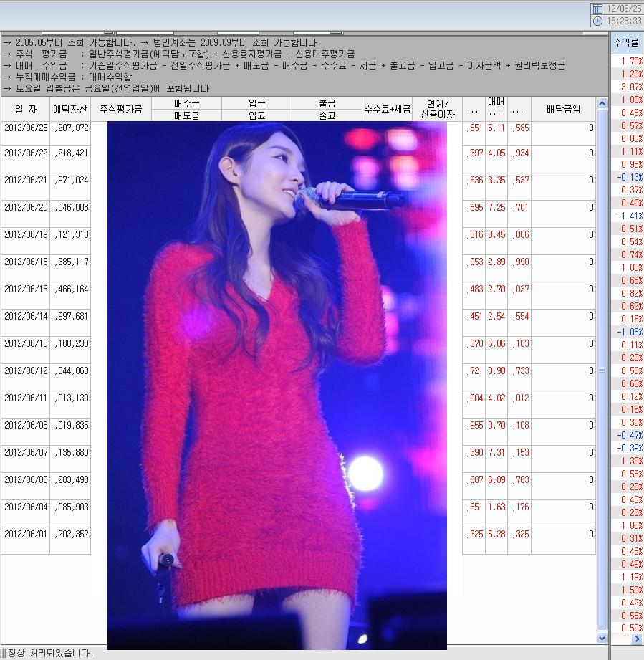Click the clock icon beside the time 15:28:33
644x660 pixels.
(x=597, y=21)
